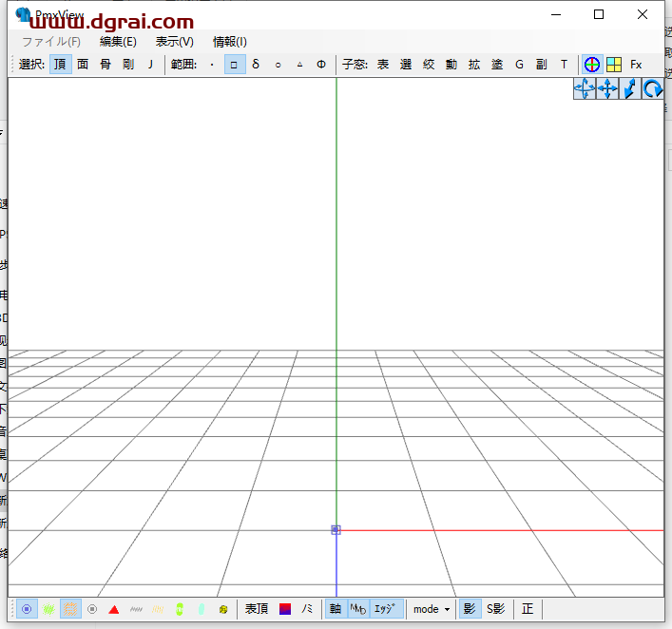Click the 正 front view button
Image resolution: width=672 pixels, height=629 pixels.
click(528, 609)
